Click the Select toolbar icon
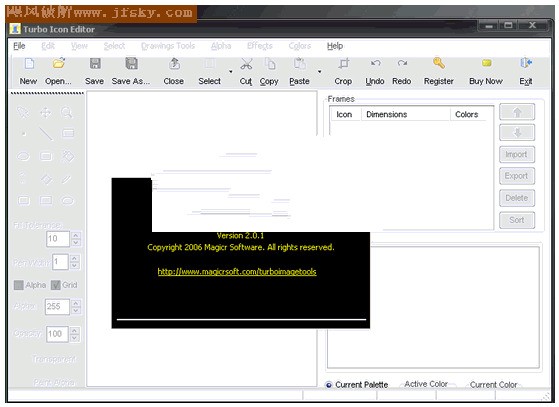Image resolution: width=559 pixels, height=407 pixels. click(x=209, y=64)
